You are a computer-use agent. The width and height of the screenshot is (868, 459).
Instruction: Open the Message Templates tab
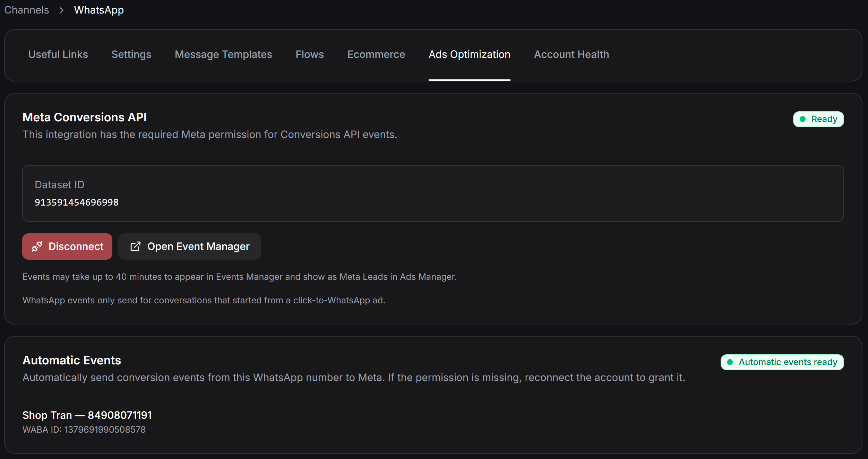point(223,54)
